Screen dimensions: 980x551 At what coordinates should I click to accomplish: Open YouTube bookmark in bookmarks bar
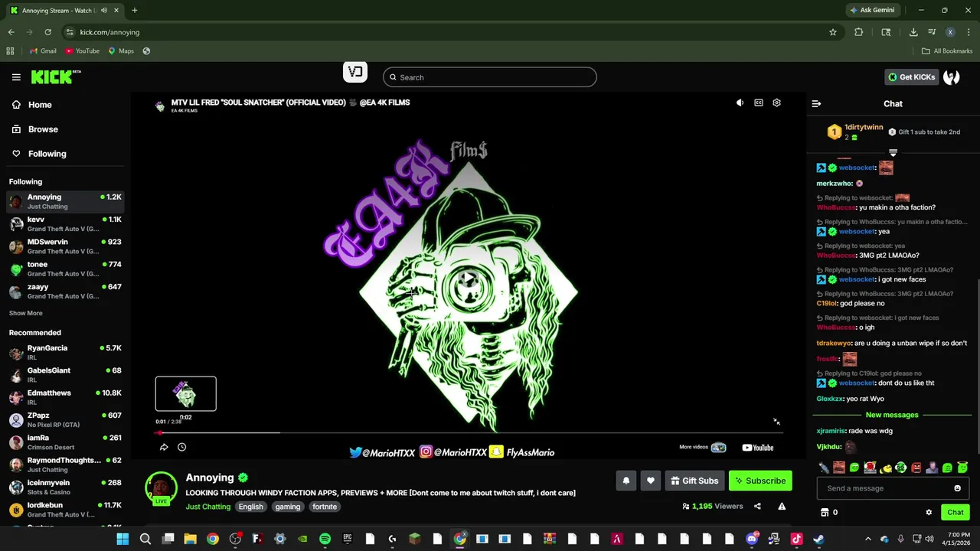[82, 51]
